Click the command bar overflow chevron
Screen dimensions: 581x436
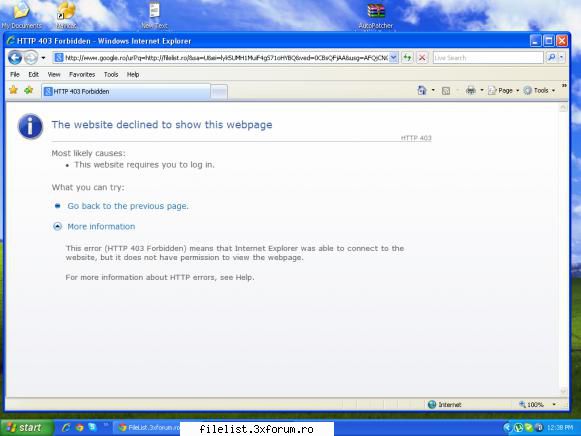coord(564,86)
